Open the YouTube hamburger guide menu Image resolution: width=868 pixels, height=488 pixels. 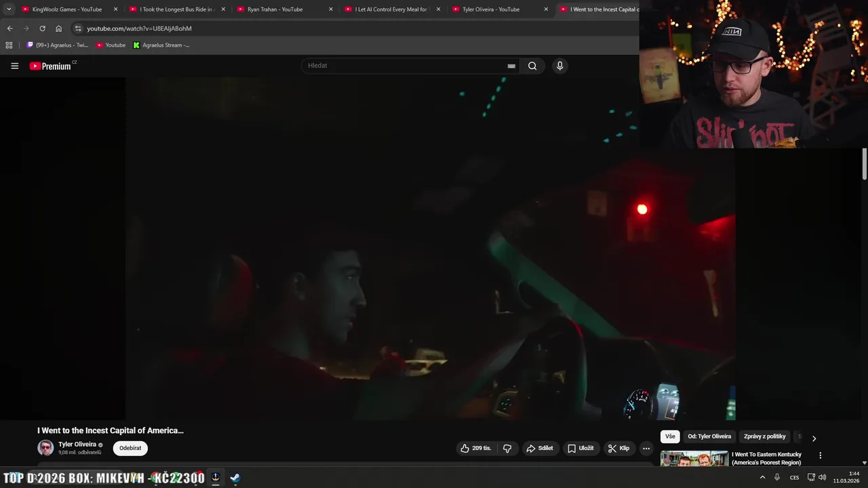coord(15,66)
